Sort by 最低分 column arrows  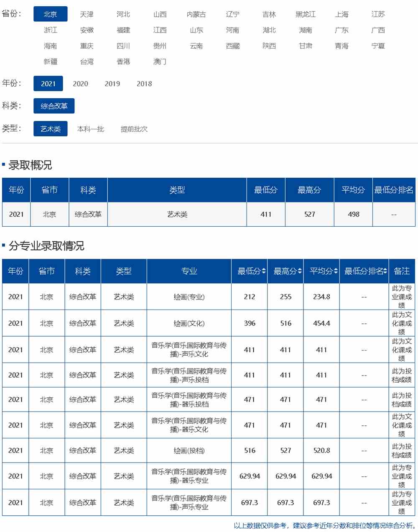264,271
